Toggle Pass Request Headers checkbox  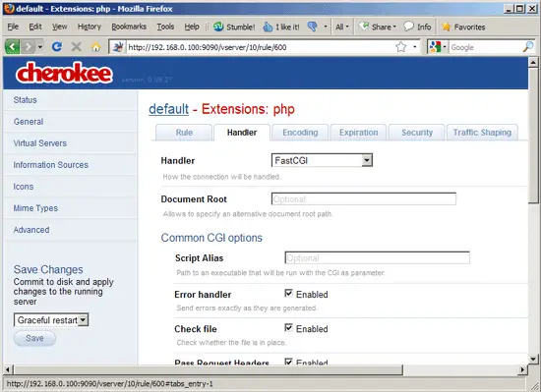point(288,362)
